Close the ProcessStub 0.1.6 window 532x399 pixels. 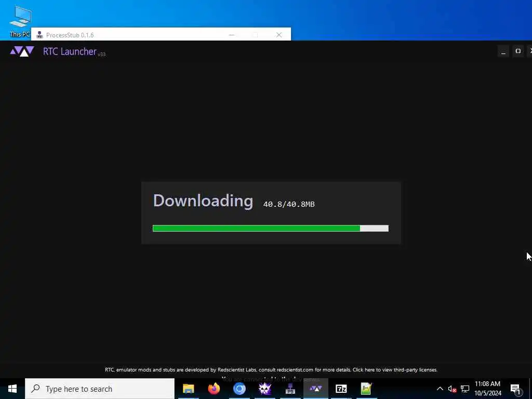pos(279,35)
